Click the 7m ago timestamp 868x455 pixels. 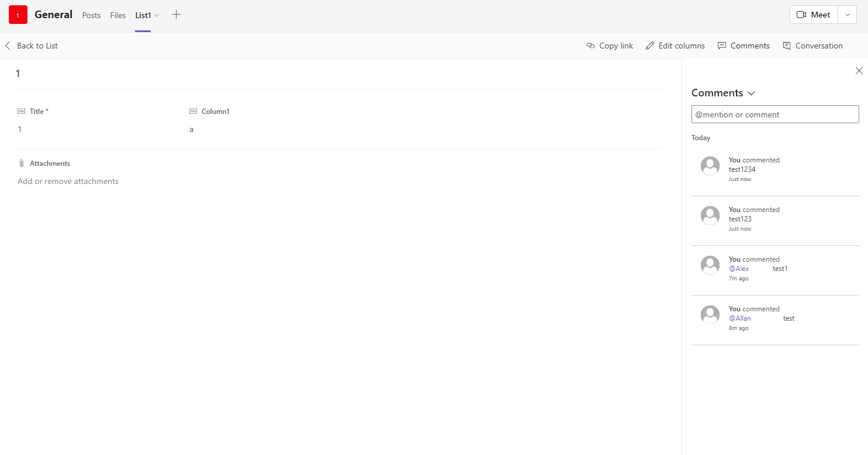739,279
